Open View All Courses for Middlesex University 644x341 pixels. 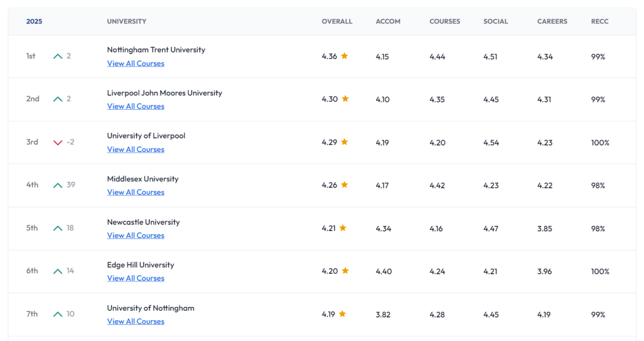point(135,192)
